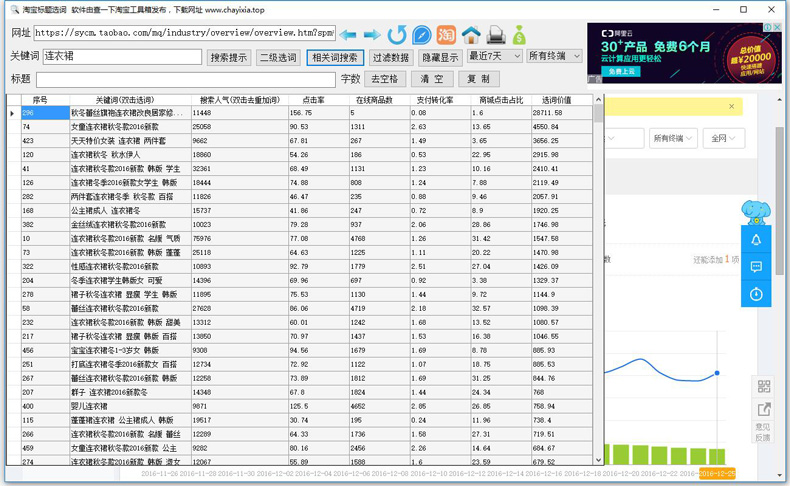This screenshot has height=486, width=790.
Task: Click the web page vertical scrollbar thumb
Action: (779, 200)
